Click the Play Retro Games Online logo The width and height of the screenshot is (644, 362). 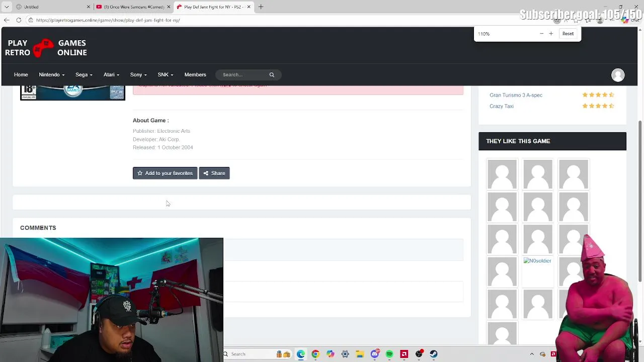[46, 48]
